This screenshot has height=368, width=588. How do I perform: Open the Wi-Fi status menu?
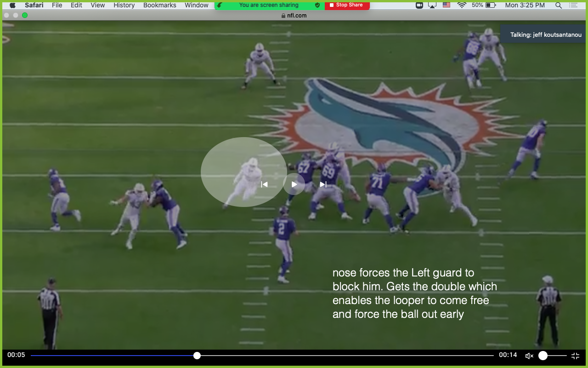tap(462, 5)
